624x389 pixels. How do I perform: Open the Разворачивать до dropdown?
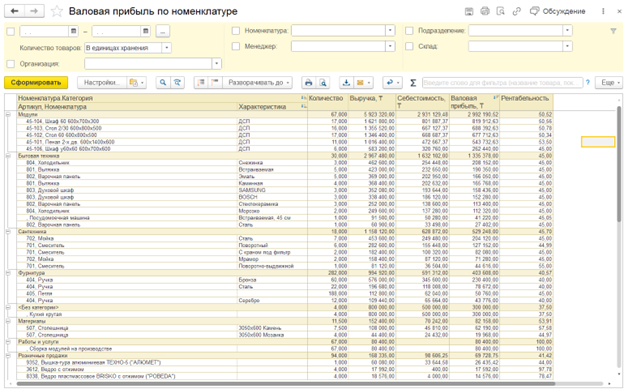tap(257, 82)
